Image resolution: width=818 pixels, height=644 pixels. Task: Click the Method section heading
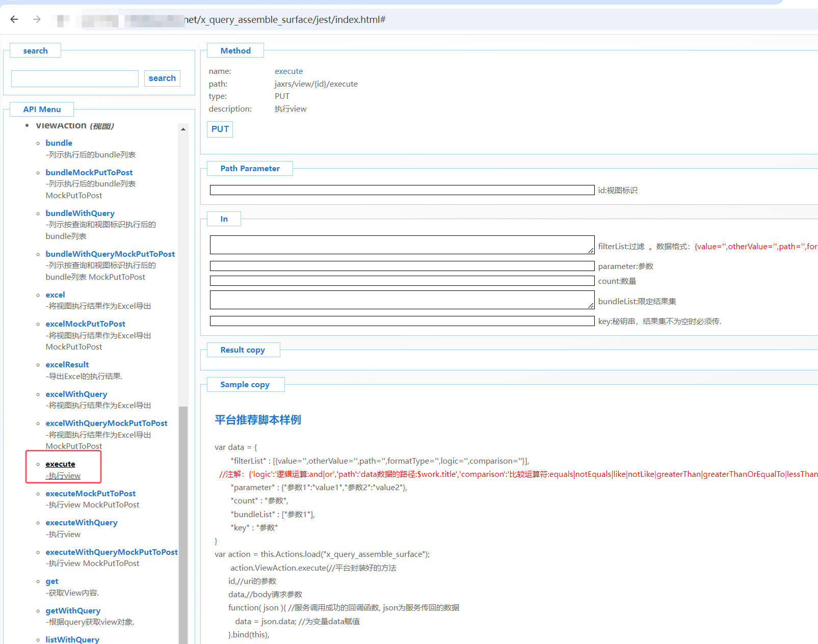[x=235, y=51]
